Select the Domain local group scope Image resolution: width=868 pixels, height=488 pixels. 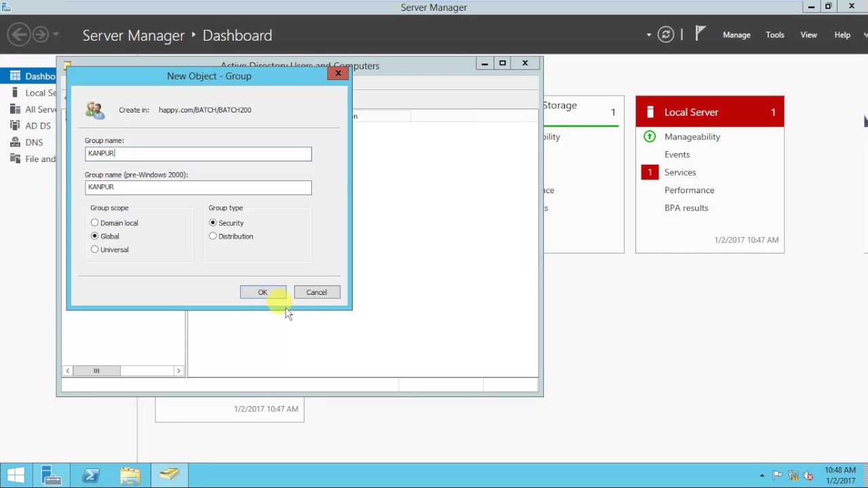[x=94, y=222]
